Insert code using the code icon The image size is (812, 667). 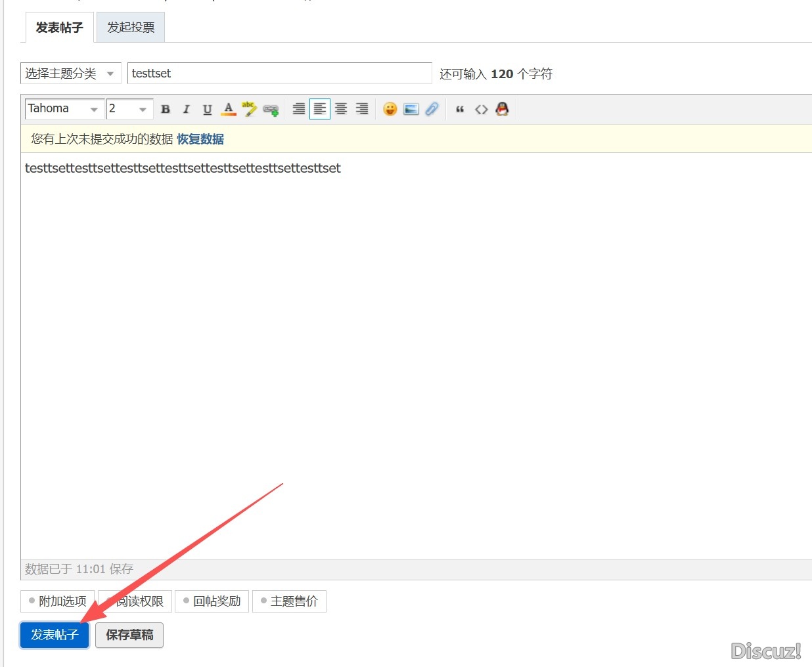(481, 109)
